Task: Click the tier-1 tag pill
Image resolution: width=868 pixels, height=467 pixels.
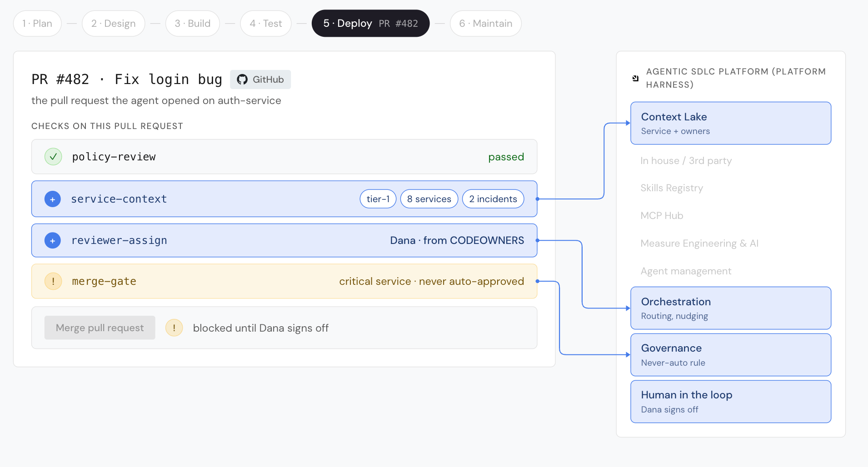Action: [378, 199]
